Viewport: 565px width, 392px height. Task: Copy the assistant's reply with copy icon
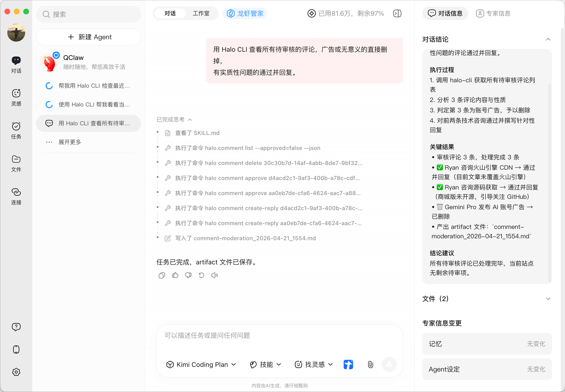[162, 275]
